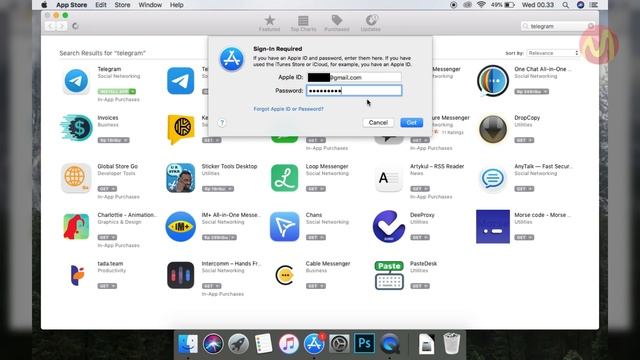Screen dimensions: 640x360
Task: Open Photoshop from the Dock
Action: pyautogui.click(x=364, y=344)
